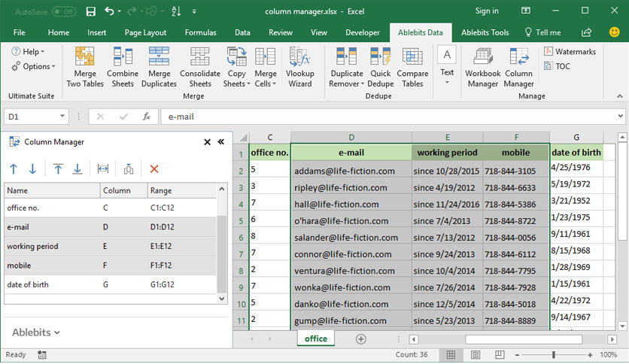Switch to the Formulas tab
This screenshot has width=629, height=364.
201,32
